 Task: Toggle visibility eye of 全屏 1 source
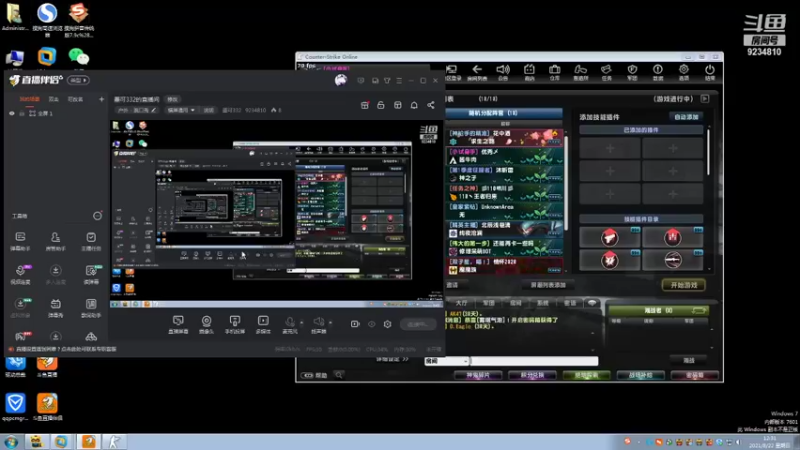[x=12, y=113]
